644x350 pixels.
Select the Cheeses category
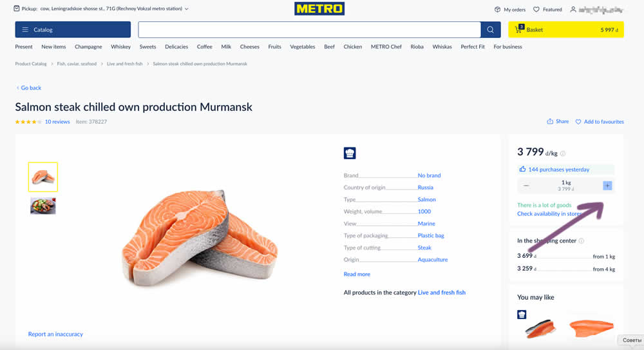click(x=249, y=47)
